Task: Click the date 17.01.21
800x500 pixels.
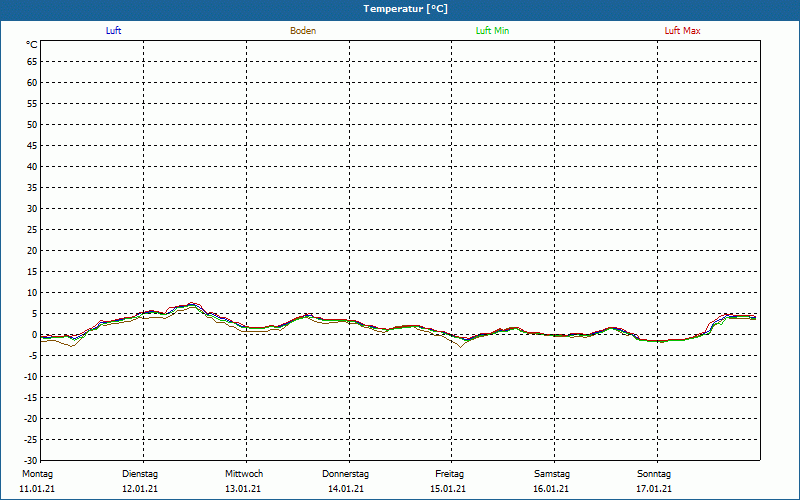Action: click(x=654, y=489)
